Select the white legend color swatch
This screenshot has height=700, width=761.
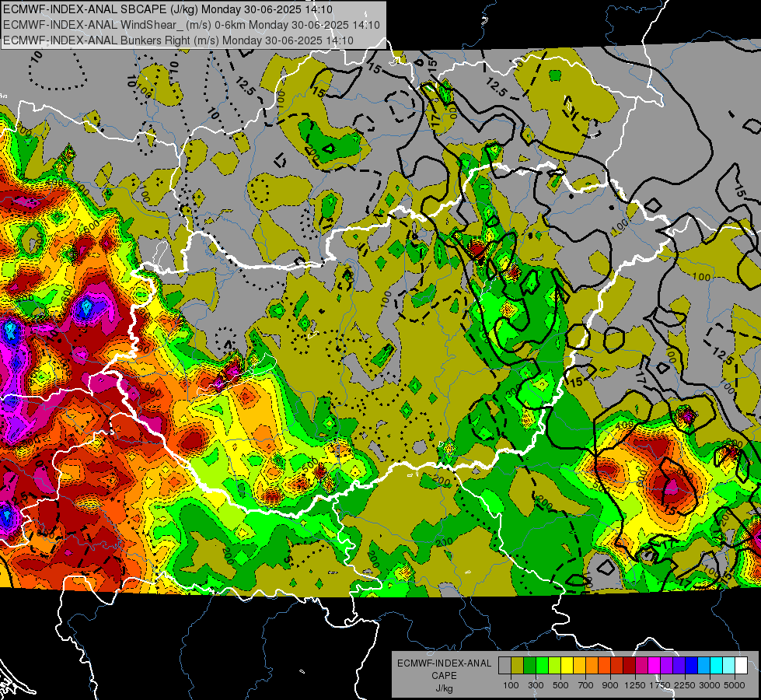741,666
